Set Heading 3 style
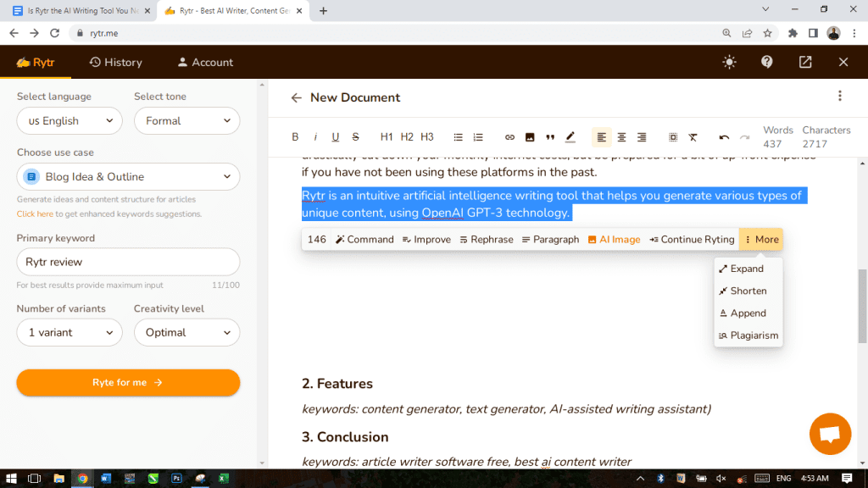The height and width of the screenshot is (488, 868). 427,136
